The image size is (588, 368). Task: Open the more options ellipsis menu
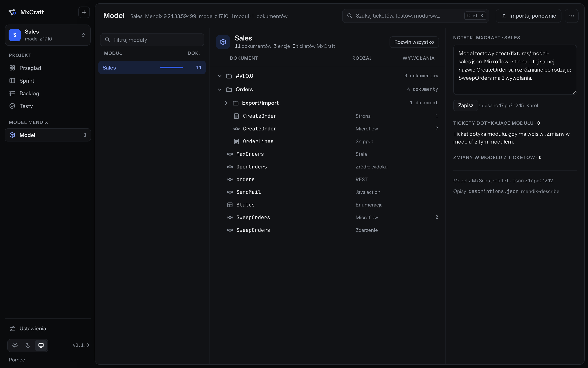click(x=571, y=16)
